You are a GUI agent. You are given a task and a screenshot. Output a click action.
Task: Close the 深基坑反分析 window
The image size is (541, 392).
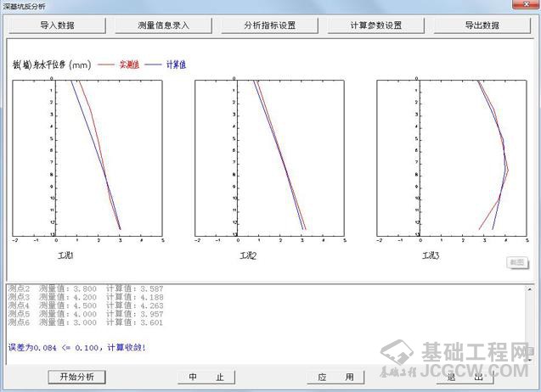[x=528, y=7]
